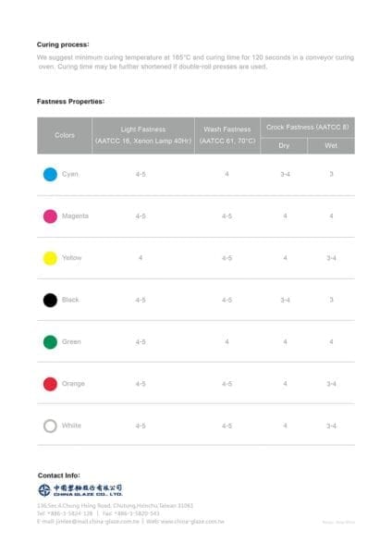This screenshot has width=392, height=555.
Task: Select the Colors column header
Action: click(65, 135)
